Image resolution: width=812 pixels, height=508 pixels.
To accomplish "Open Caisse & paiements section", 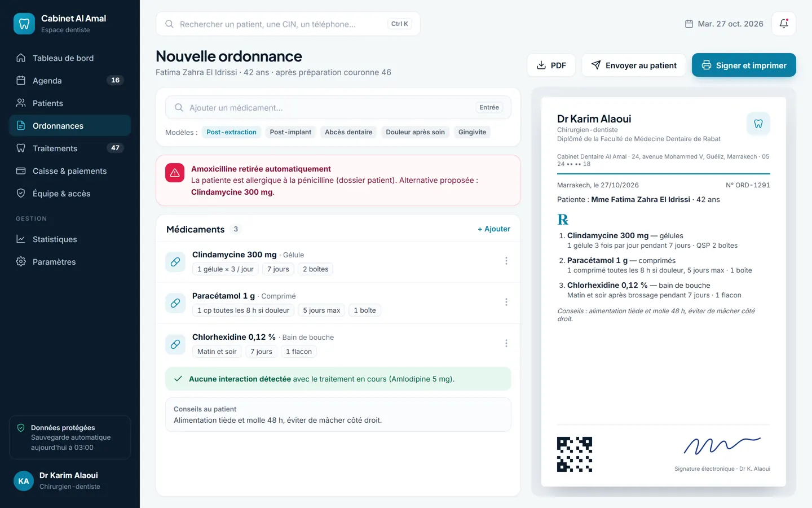I will point(70,171).
